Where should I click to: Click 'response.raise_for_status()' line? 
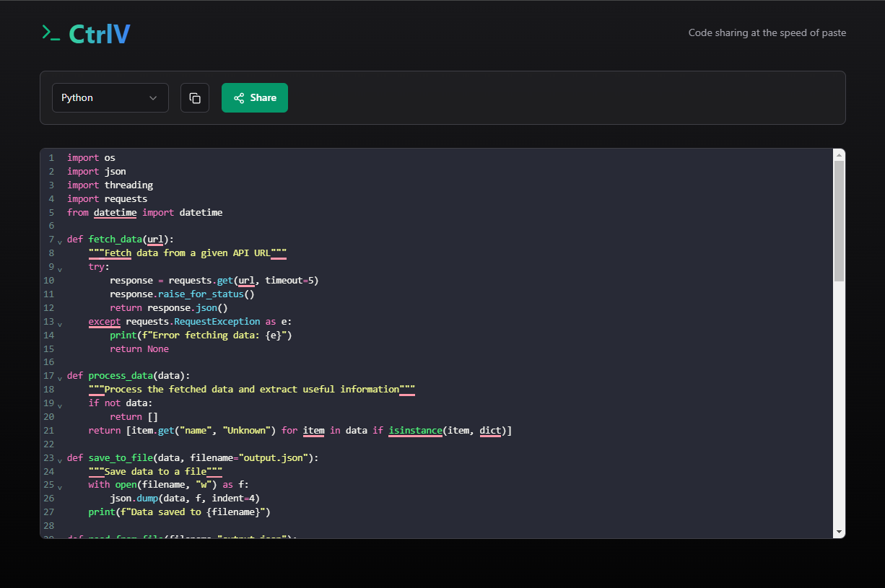tap(182, 294)
